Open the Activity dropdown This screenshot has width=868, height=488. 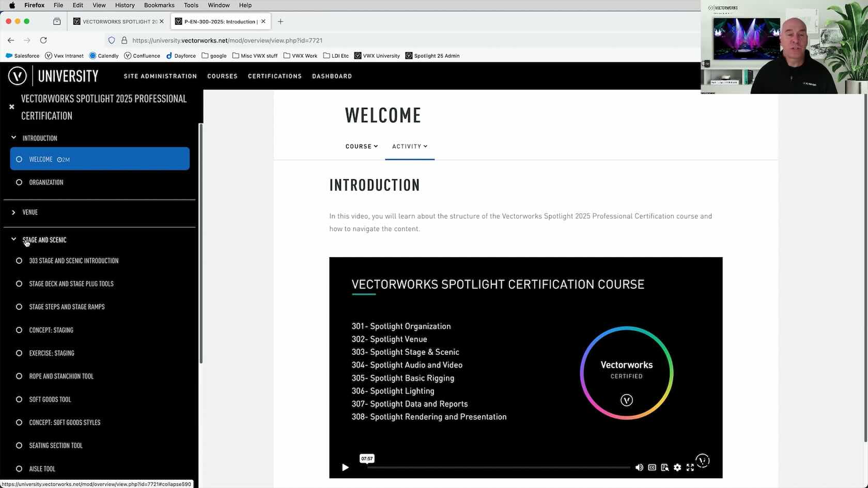[x=409, y=146]
